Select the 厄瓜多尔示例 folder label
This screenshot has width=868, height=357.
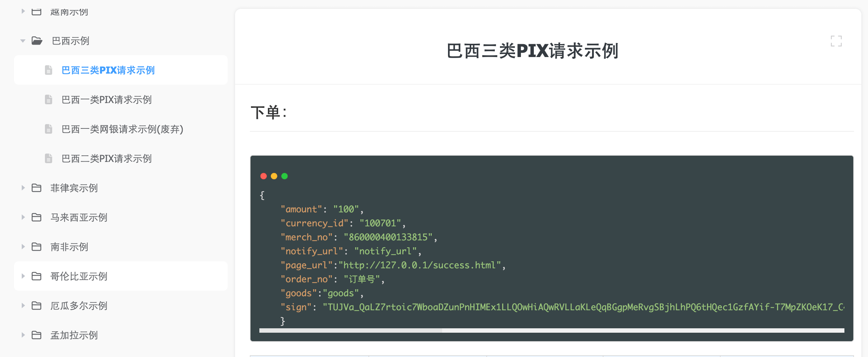point(79,306)
